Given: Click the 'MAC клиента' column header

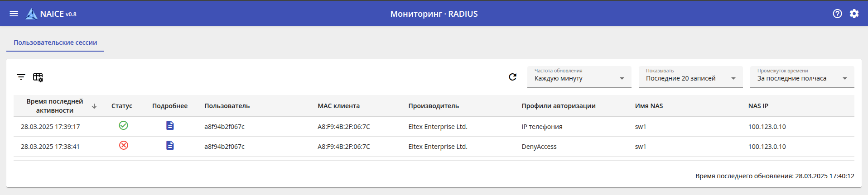Looking at the screenshot, I should point(338,106).
